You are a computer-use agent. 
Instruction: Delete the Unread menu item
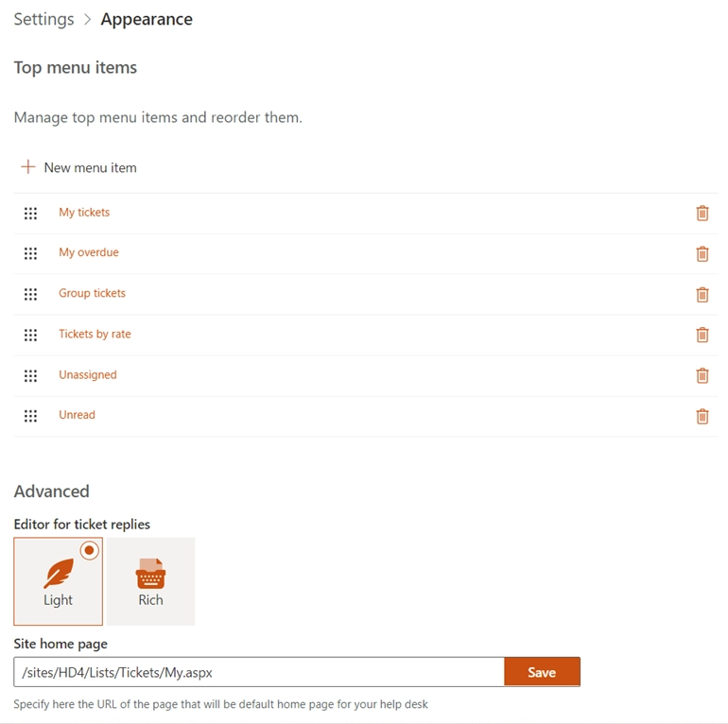702,416
